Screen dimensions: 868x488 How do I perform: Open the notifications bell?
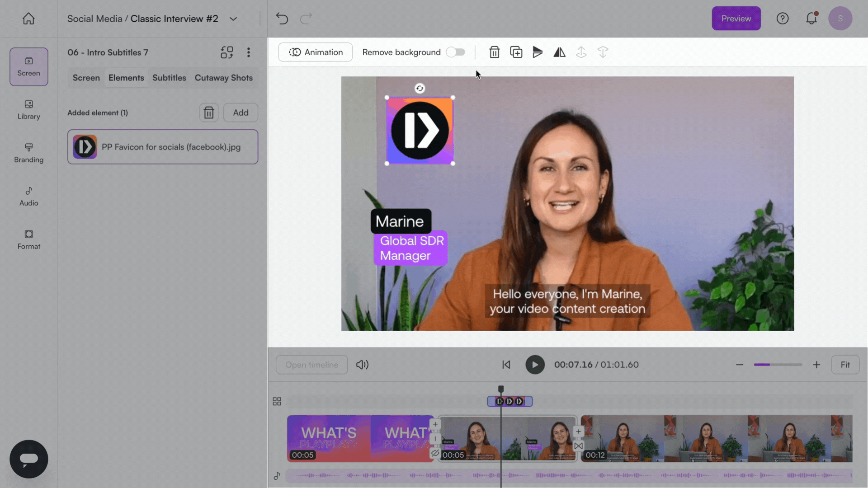811,19
